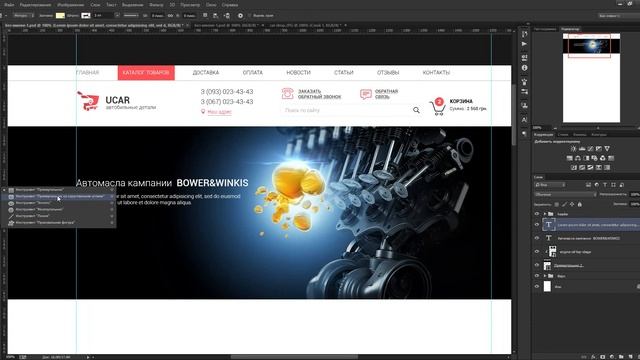Add a Brightness/Contrast adjustment
The height and width of the screenshot is (360, 640).
coord(573,149)
